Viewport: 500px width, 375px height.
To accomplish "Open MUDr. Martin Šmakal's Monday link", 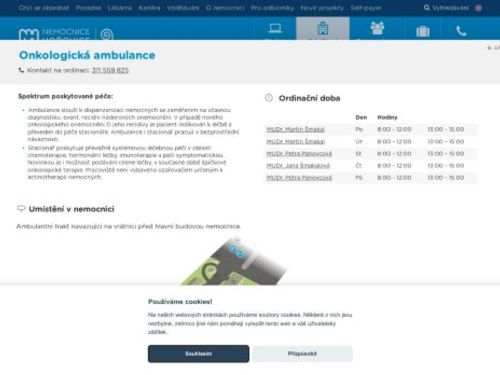I will coord(295,129).
